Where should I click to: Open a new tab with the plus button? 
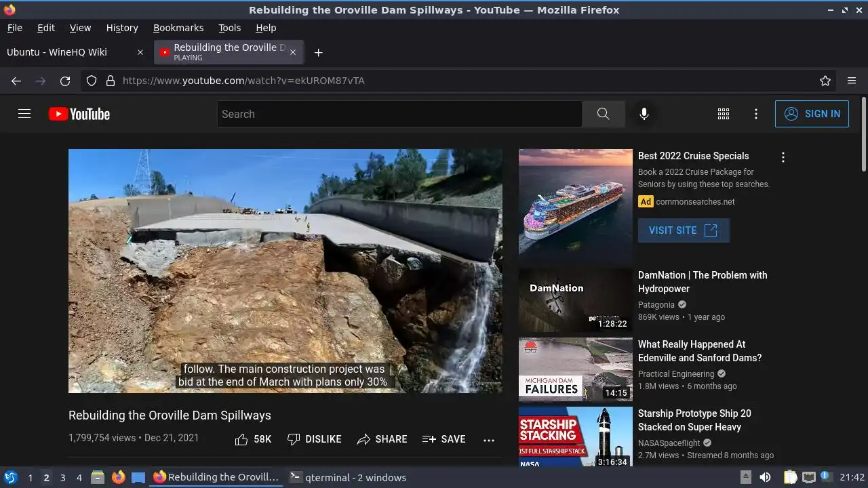(x=318, y=52)
